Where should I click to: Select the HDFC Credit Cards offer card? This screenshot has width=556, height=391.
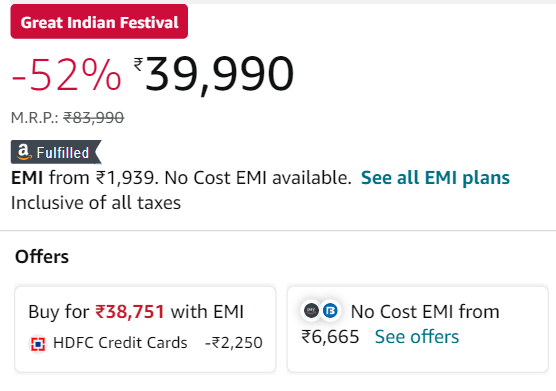tap(145, 329)
